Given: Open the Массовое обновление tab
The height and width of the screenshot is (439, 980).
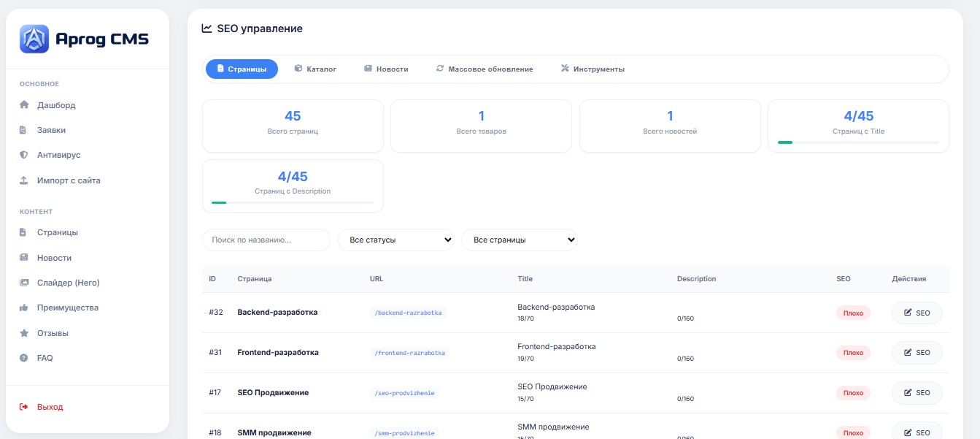Looking at the screenshot, I should click(485, 69).
